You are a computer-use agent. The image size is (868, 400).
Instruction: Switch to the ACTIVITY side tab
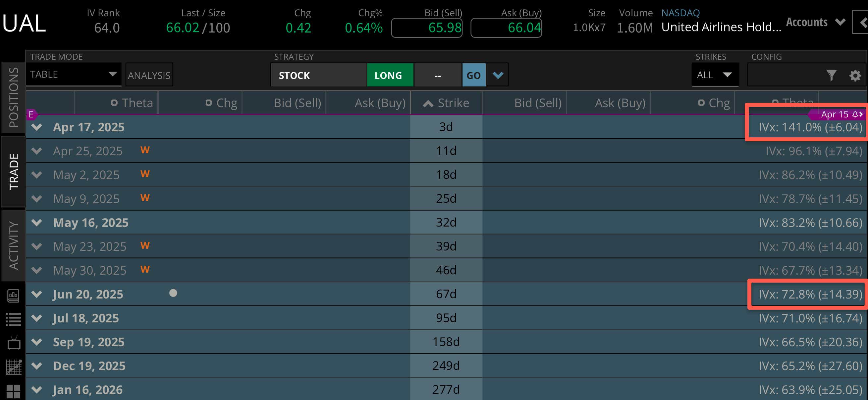click(x=13, y=245)
